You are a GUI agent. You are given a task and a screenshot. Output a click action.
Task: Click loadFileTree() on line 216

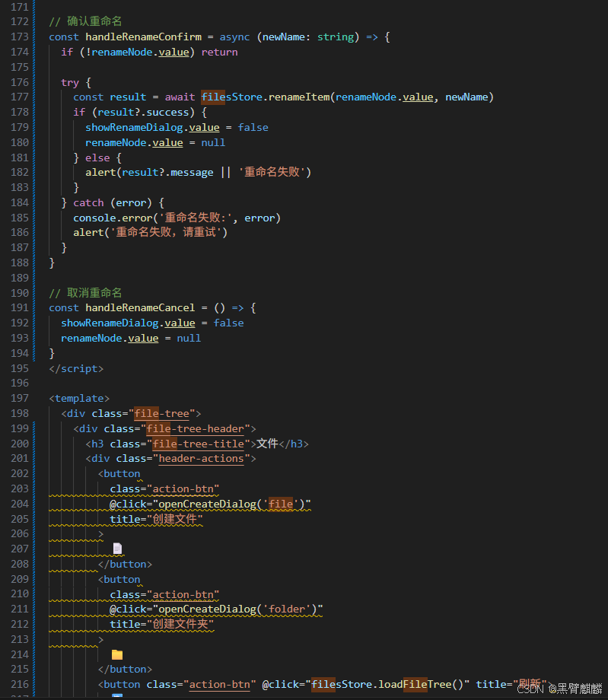421,685
